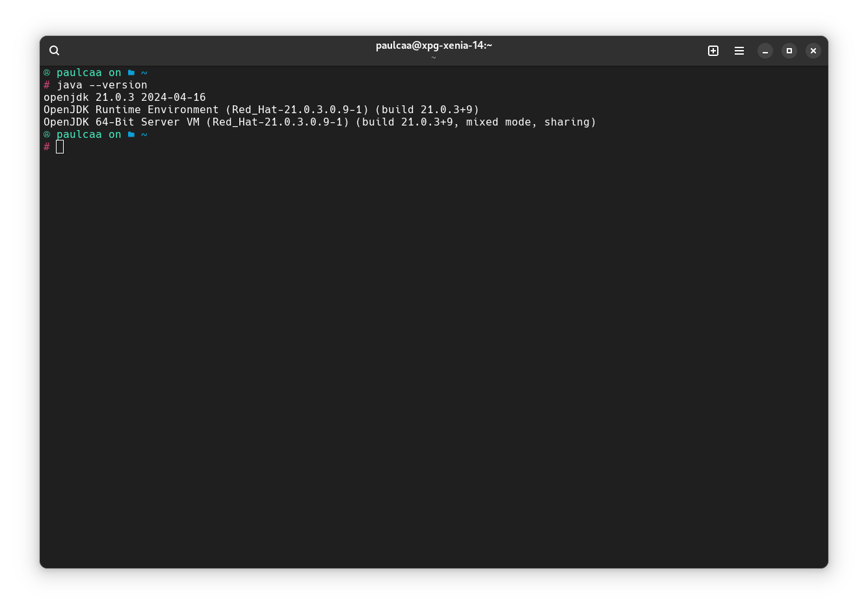Click the block cursor at the empty prompt
Image resolution: width=868 pixels, height=612 pixels.
[60, 147]
